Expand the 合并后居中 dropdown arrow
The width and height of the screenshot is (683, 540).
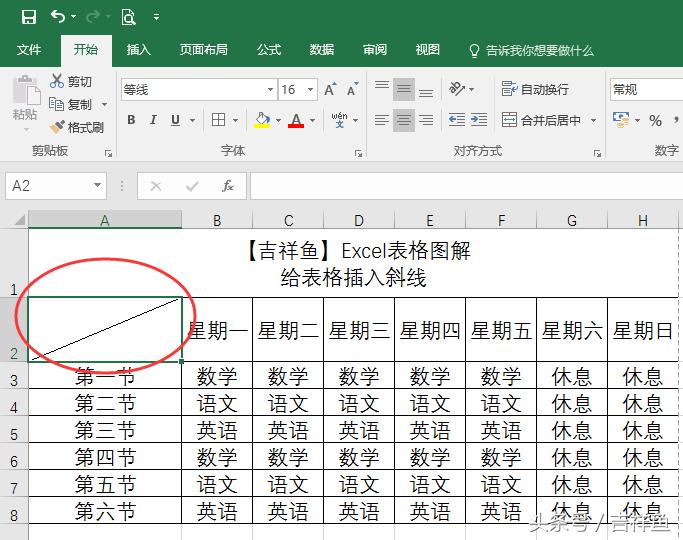(x=593, y=120)
